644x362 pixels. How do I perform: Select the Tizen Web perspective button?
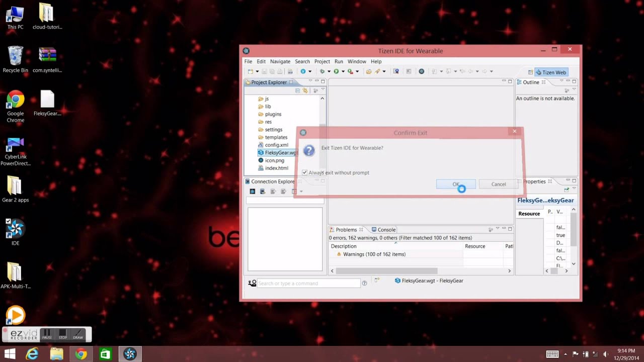[x=551, y=72]
